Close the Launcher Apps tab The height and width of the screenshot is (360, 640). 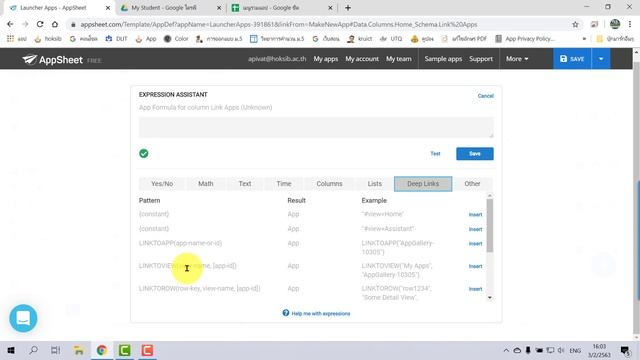[x=108, y=8]
